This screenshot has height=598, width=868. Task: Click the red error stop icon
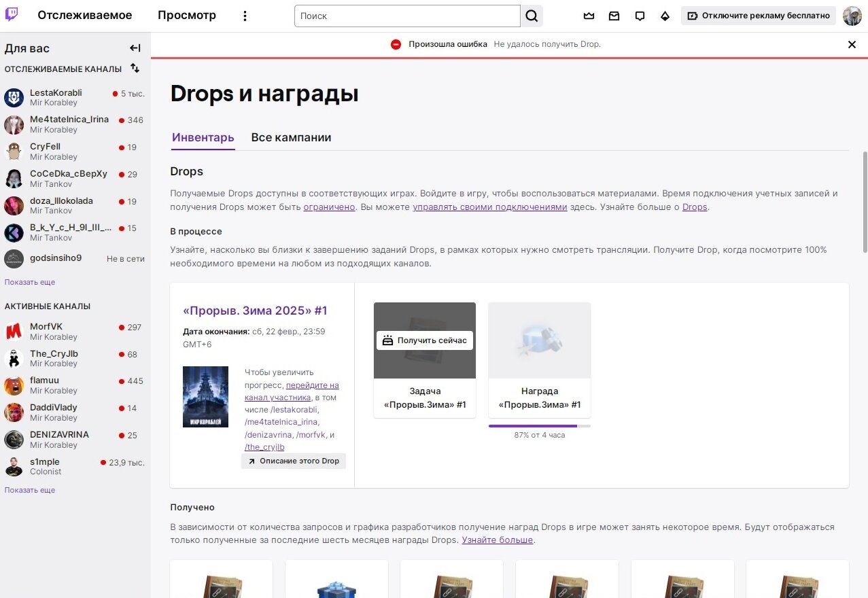[396, 44]
